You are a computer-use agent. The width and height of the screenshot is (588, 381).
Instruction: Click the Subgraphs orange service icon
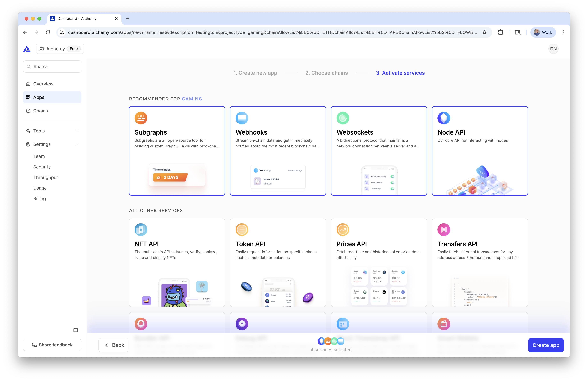pyautogui.click(x=141, y=118)
